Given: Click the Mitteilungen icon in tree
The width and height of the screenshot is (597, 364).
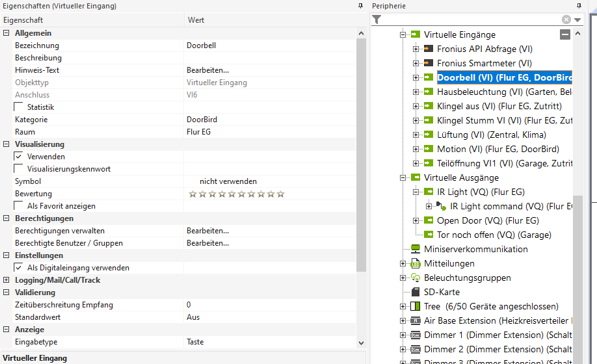Looking at the screenshot, I should click(x=416, y=263).
